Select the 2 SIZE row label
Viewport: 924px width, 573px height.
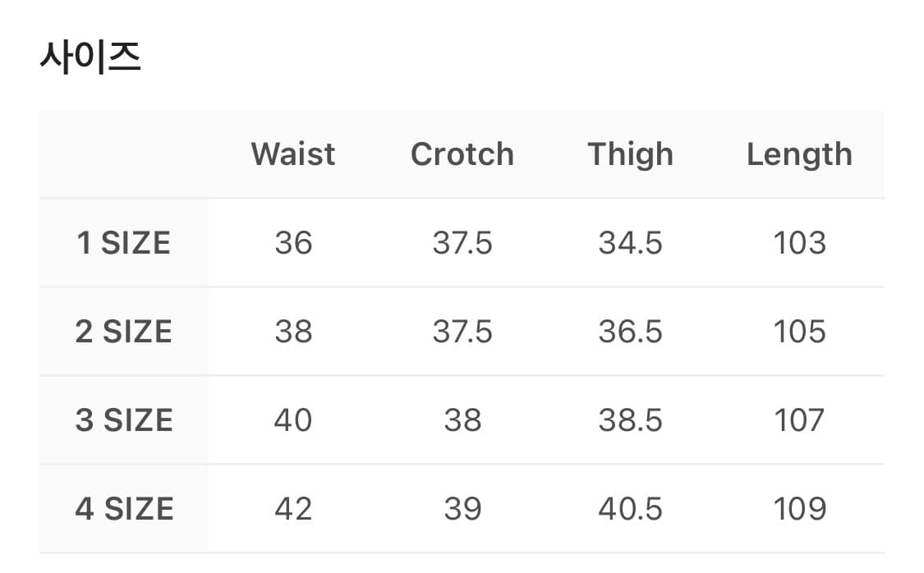pyautogui.click(x=123, y=332)
